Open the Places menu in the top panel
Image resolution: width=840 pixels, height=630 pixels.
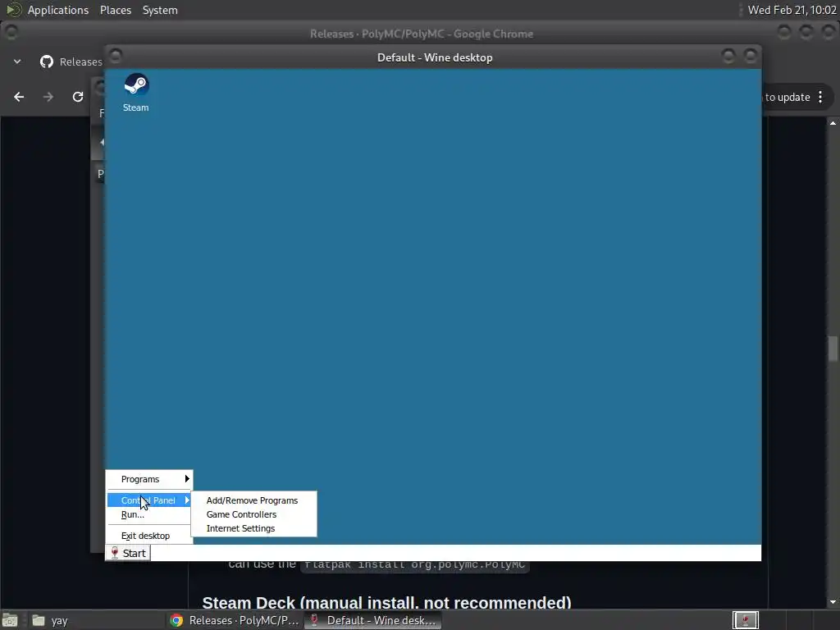[116, 10]
